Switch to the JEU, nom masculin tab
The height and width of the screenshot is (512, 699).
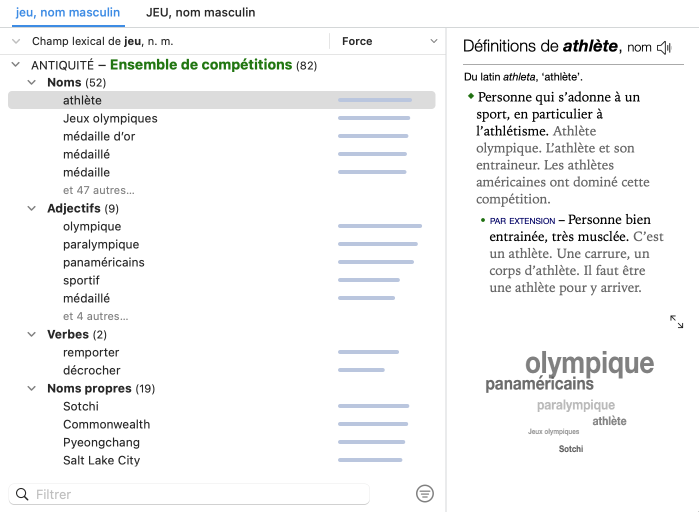pyautogui.click(x=200, y=13)
